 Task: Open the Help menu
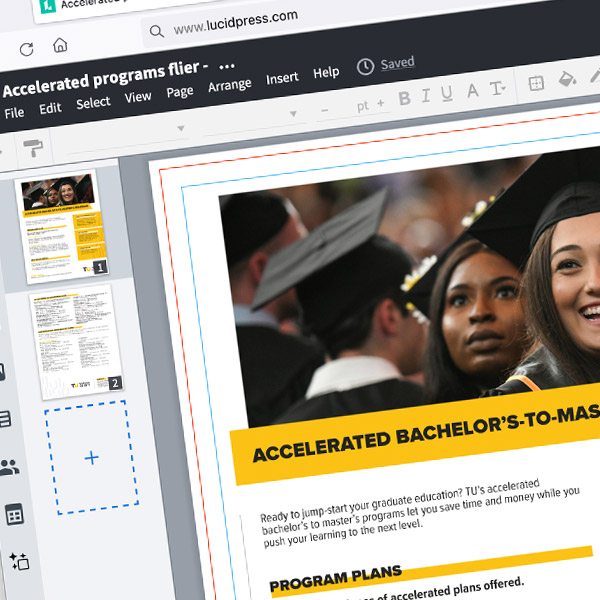pos(326,72)
